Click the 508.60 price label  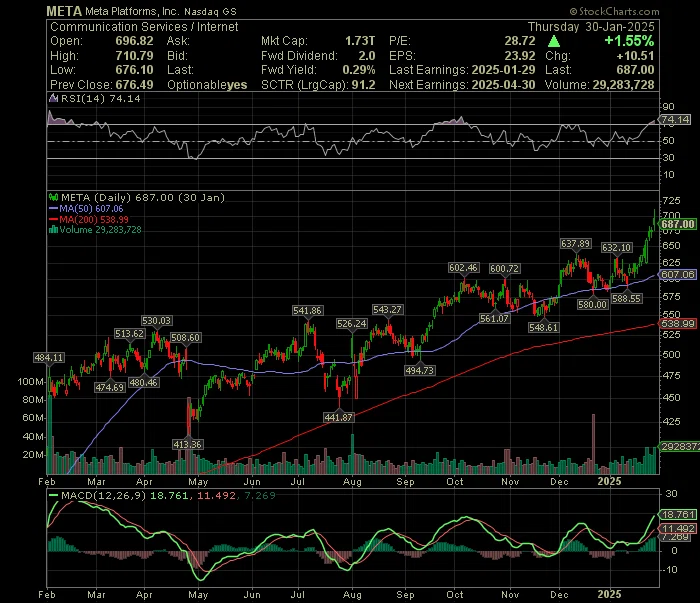186,338
